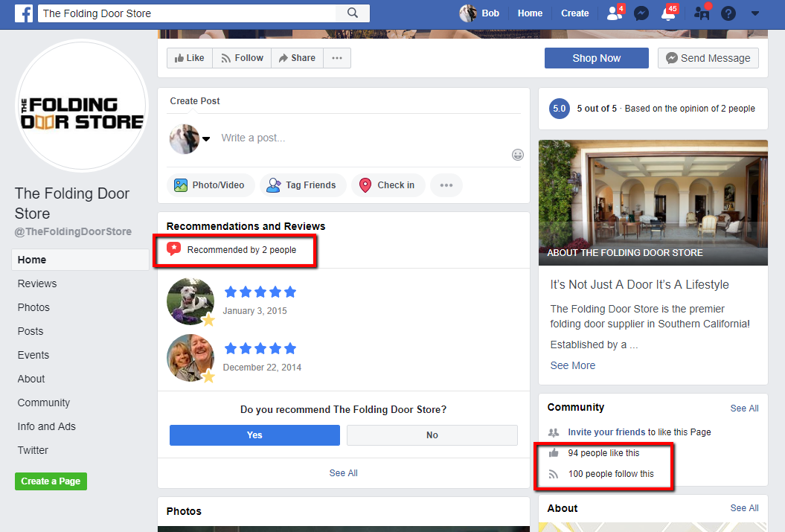Click the Tag Friends button
The image size is (785, 532).
pyautogui.click(x=302, y=185)
